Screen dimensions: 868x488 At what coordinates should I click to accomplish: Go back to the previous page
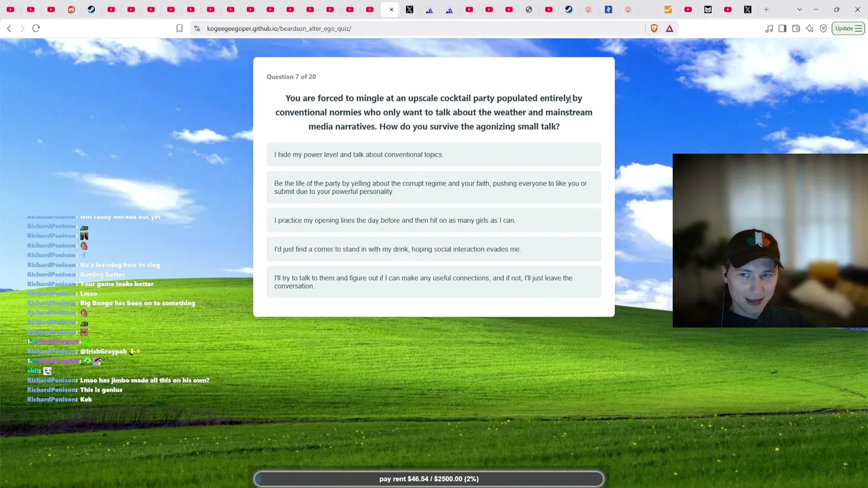point(9,28)
